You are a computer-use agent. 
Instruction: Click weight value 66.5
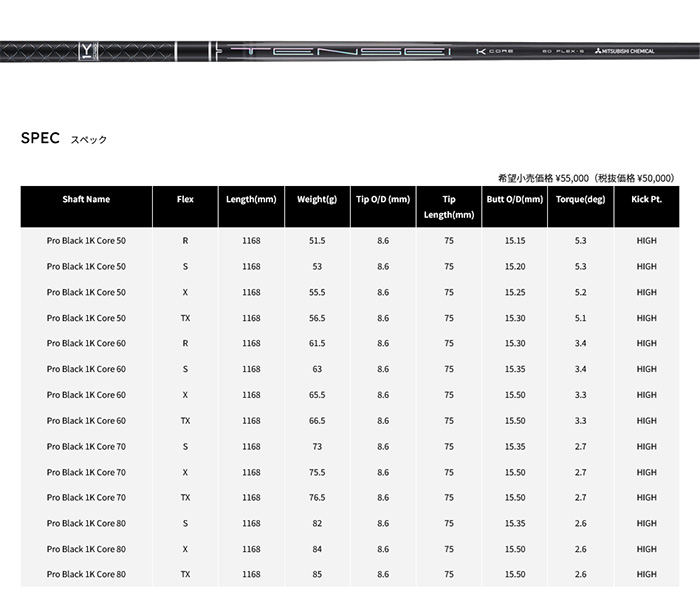(317, 421)
